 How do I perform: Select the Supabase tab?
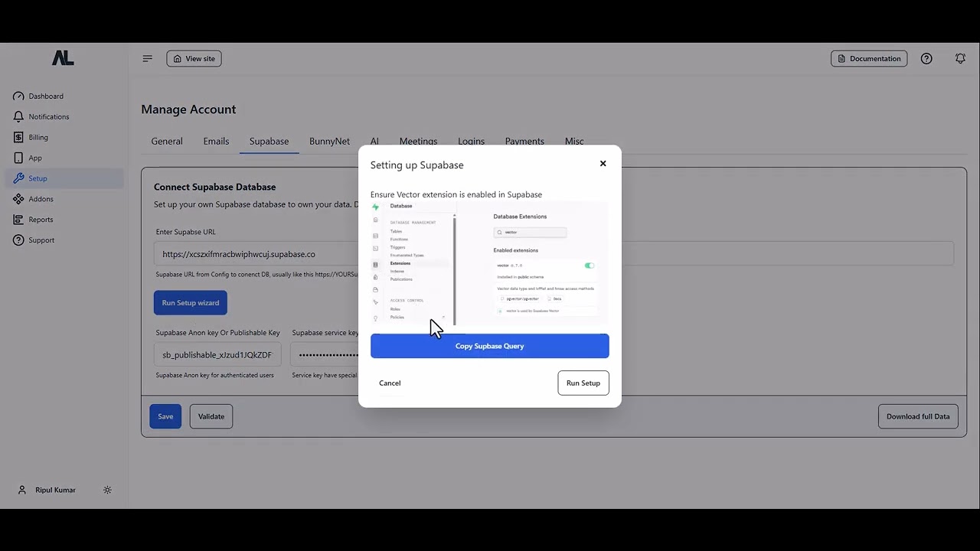tap(269, 142)
